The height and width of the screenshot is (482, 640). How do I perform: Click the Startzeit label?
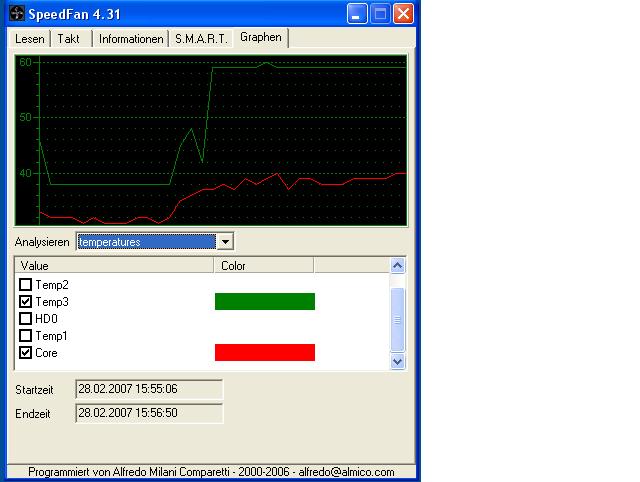[34, 390]
